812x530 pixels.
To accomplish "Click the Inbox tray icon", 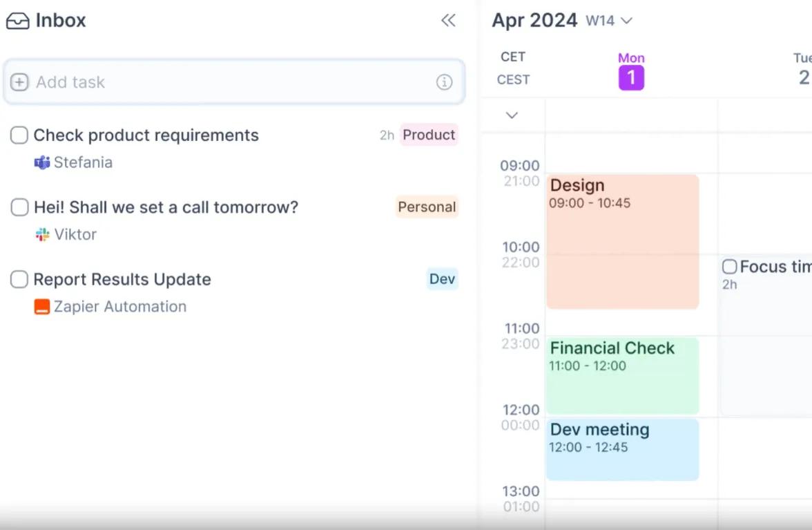I will [x=18, y=21].
